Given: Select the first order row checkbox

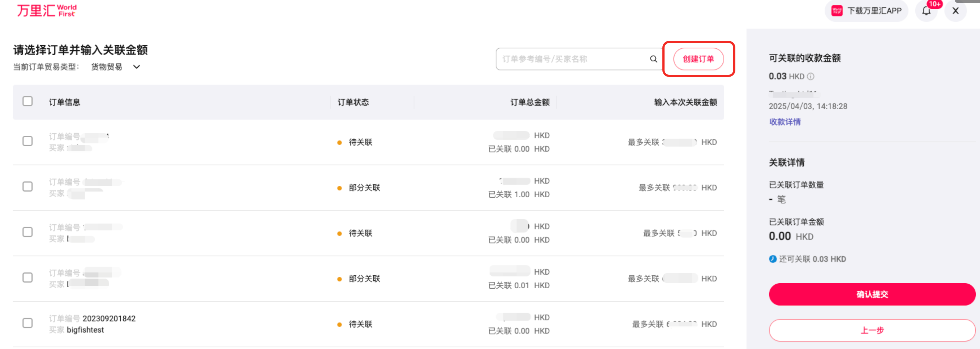Looking at the screenshot, I should pyautogui.click(x=27, y=141).
